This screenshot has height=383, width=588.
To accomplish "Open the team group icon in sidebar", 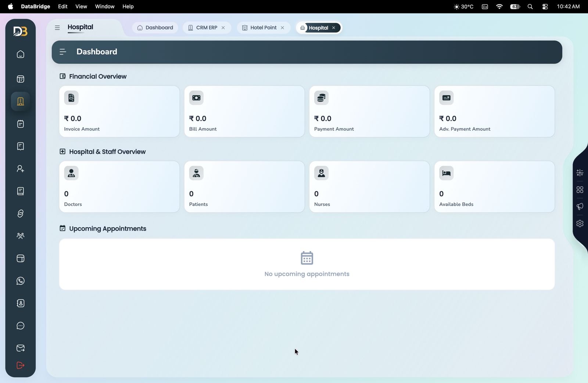I will pyautogui.click(x=21, y=236).
